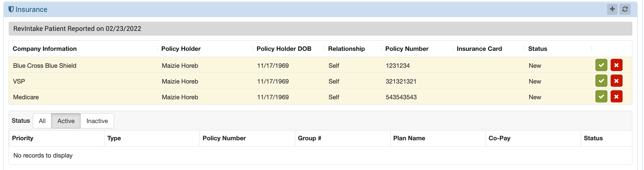Click the Insurance panel title
The height and width of the screenshot is (170, 644).
(x=31, y=10)
